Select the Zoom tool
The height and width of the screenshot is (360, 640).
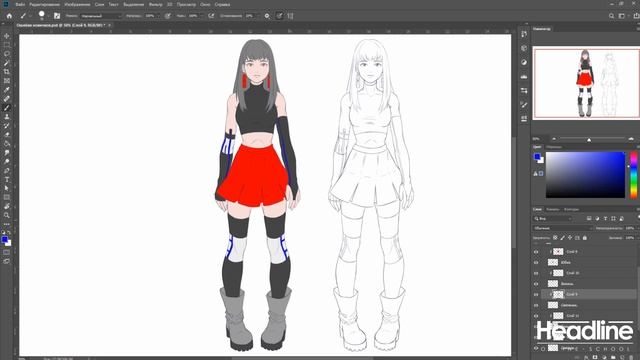[x=7, y=215]
